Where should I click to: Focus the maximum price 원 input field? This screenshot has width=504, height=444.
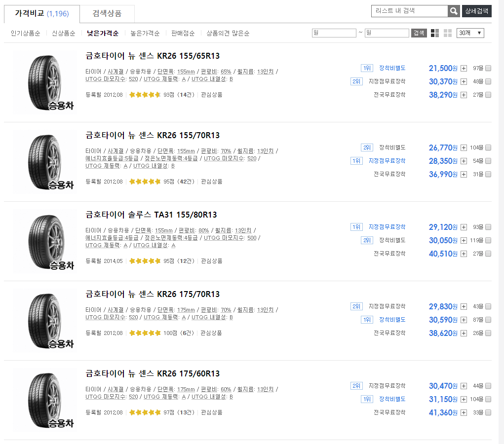click(x=387, y=33)
